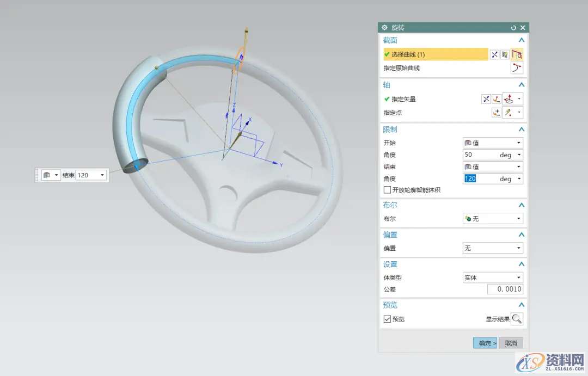588x376 pixels.
Task: Click the reset dialog icon in title bar
Action: click(x=513, y=28)
